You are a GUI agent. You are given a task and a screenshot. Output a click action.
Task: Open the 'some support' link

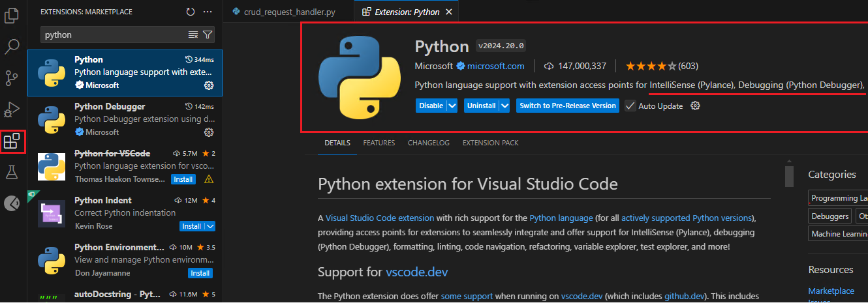coord(467,296)
